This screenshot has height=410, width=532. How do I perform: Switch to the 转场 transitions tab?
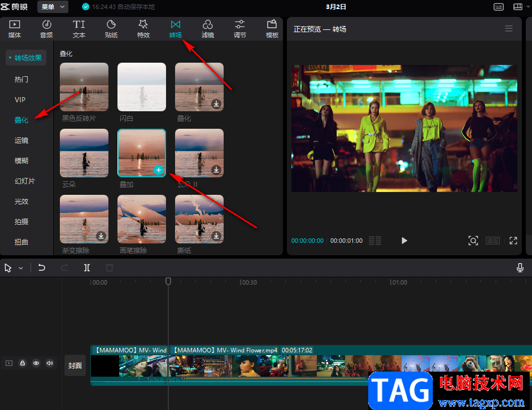176,29
